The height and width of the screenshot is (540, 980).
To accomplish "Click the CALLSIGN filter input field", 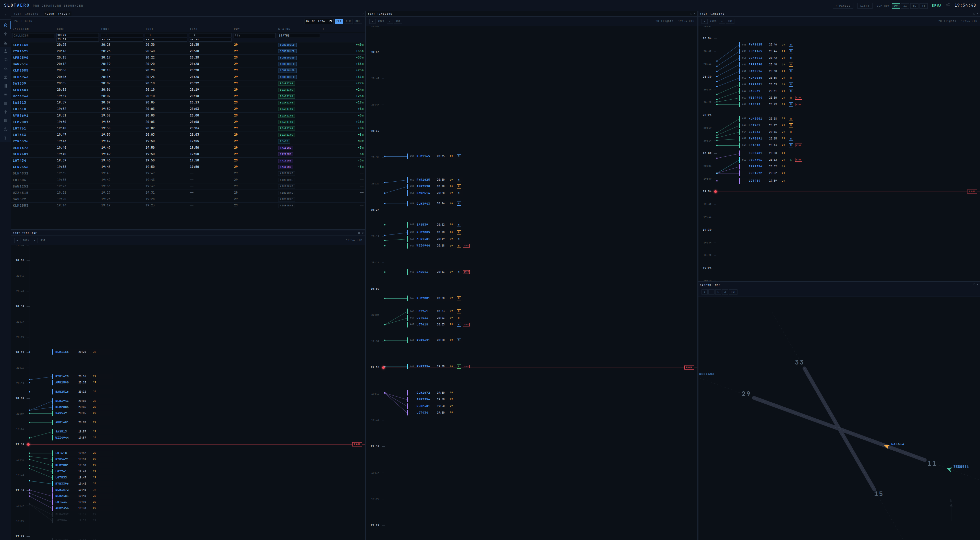I will point(33,36).
